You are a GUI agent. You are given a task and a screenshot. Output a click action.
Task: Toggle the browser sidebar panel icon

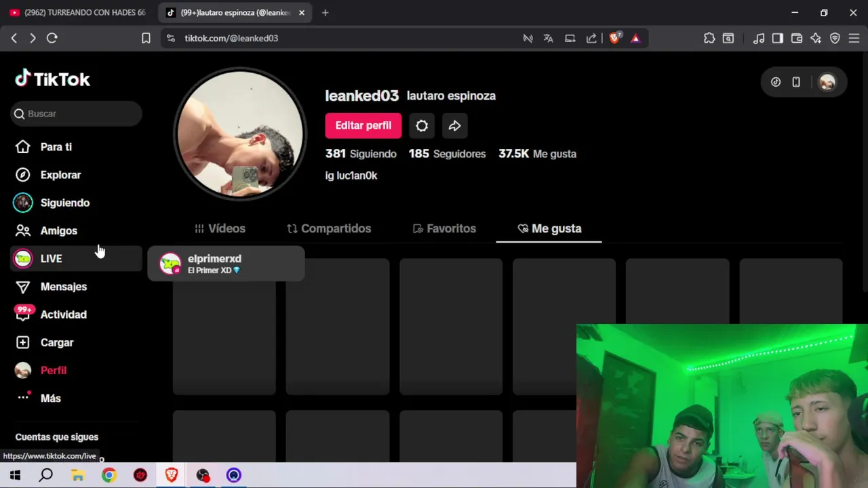778,38
